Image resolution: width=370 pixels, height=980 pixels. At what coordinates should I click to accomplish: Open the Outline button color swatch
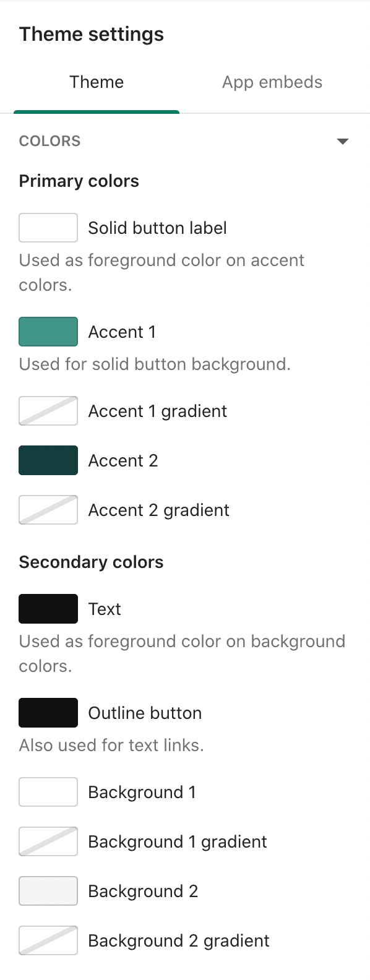[x=48, y=713]
